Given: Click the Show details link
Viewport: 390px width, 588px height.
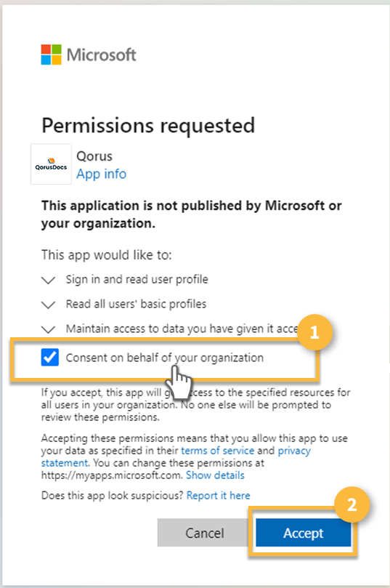Looking at the screenshot, I should tap(215, 475).
